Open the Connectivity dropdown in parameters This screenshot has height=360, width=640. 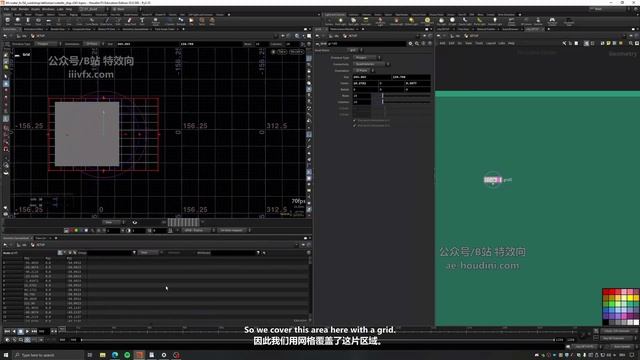click(x=371, y=64)
